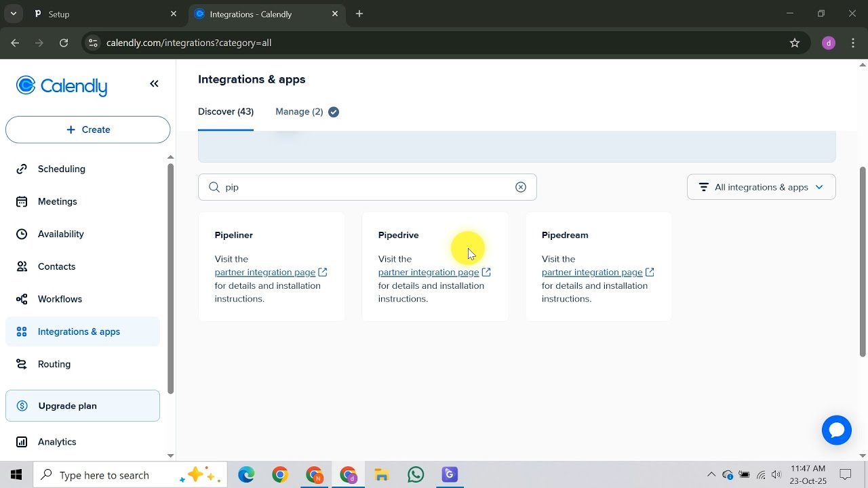This screenshot has width=868, height=488.
Task: Collapse the Calendly sidebar with double-chevron icon
Action: [154, 84]
